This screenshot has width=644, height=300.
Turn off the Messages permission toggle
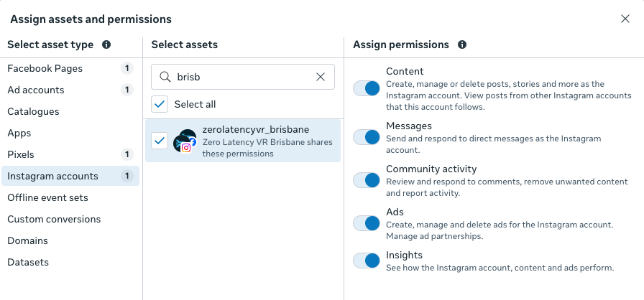coord(367,137)
